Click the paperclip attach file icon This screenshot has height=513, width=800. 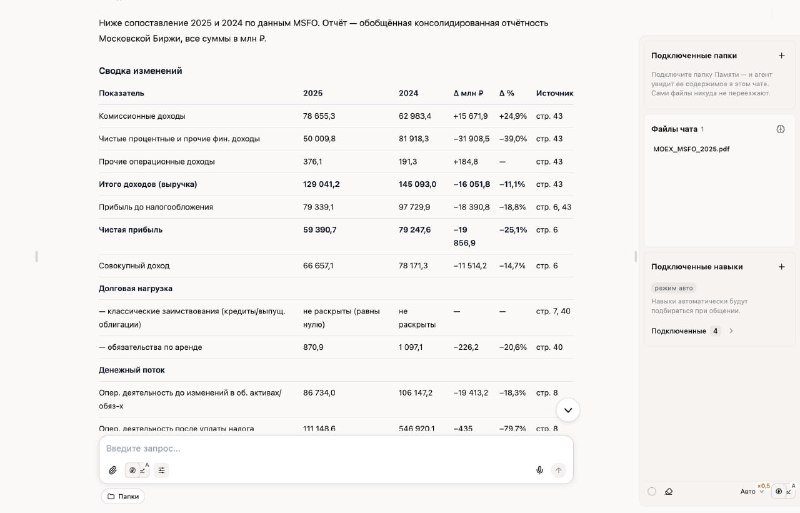pos(113,470)
